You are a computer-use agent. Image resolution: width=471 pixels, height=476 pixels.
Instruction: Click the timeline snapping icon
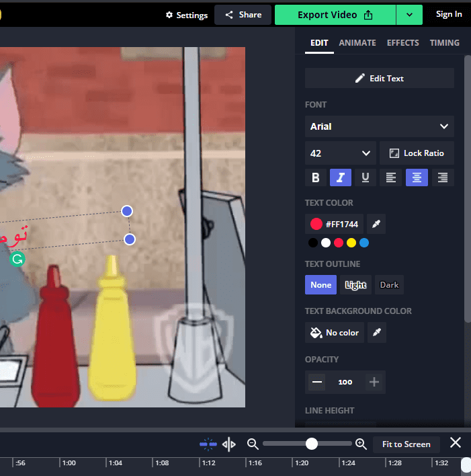(x=208, y=444)
